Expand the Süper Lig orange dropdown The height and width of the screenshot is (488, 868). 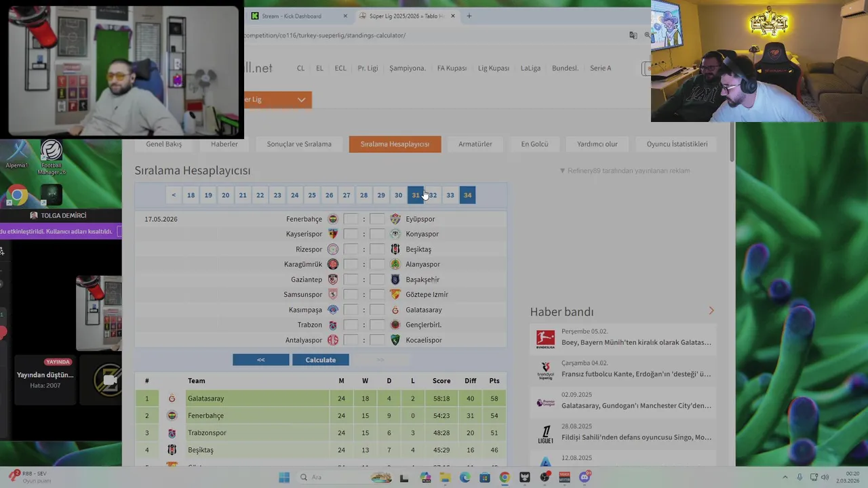click(x=277, y=100)
